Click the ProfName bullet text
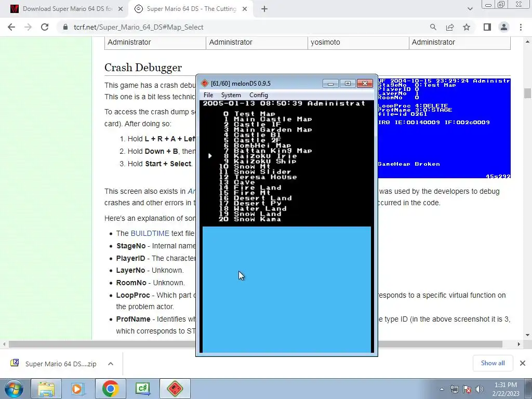Screen dimensions: 532x399 coord(156,319)
